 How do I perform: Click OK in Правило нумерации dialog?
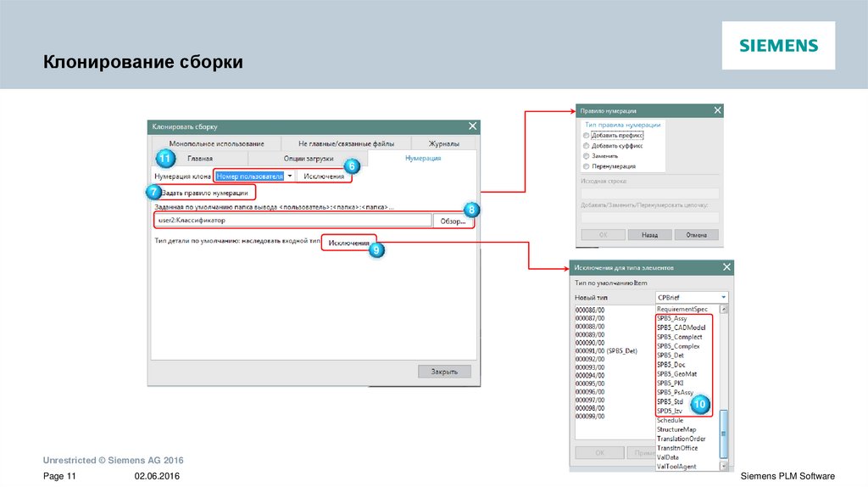click(x=603, y=235)
